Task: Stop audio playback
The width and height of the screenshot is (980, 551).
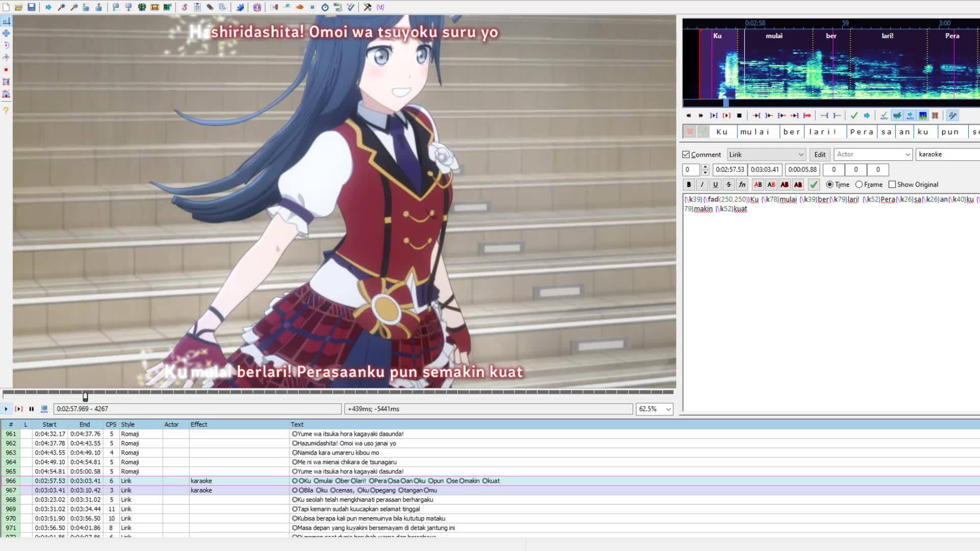Action: tap(739, 116)
